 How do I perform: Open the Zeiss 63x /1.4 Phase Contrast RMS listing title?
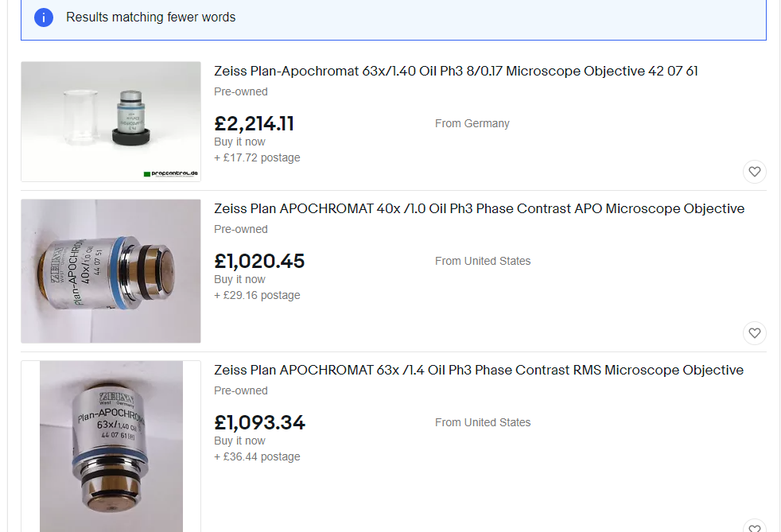tap(479, 371)
